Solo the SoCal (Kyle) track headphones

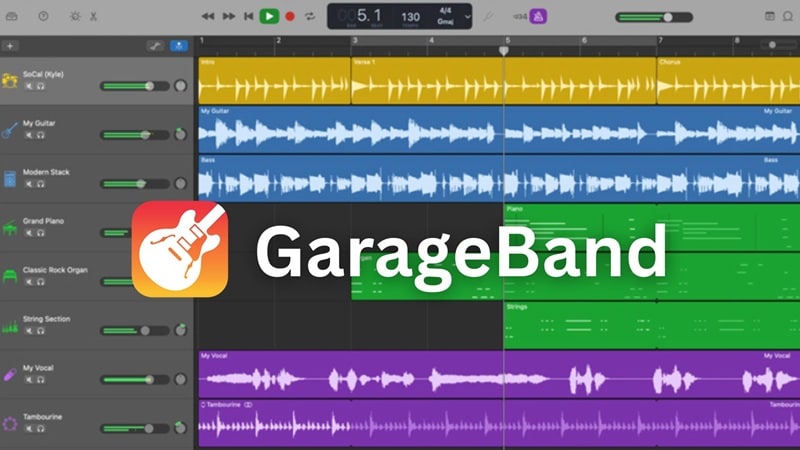coord(40,86)
